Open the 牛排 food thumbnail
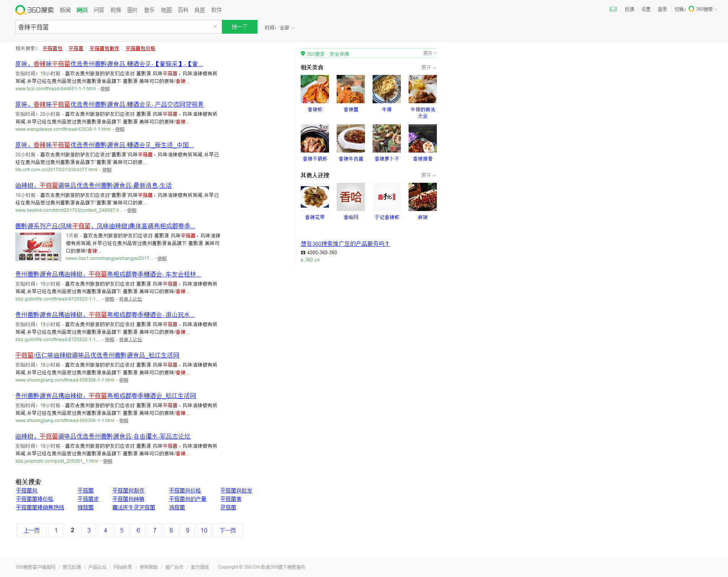Viewport: 728px width, 577px height. pyautogui.click(x=387, y=89)
